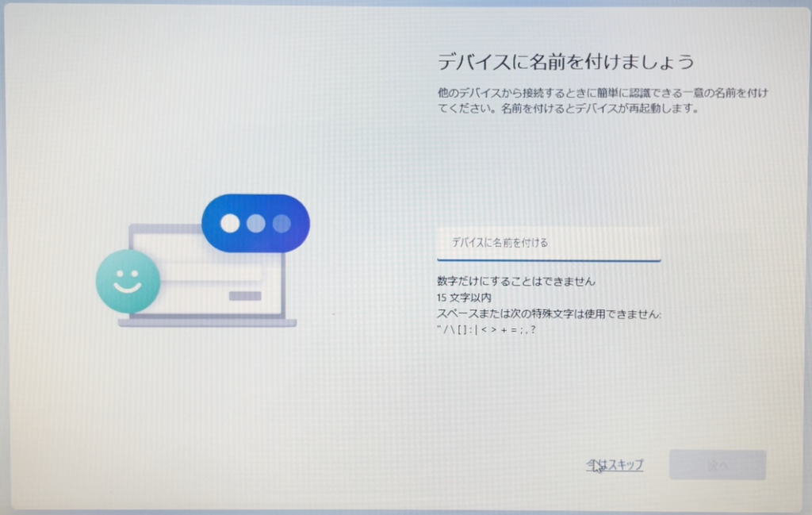
Task: Click the device name input field
Action: click(549, 243)
